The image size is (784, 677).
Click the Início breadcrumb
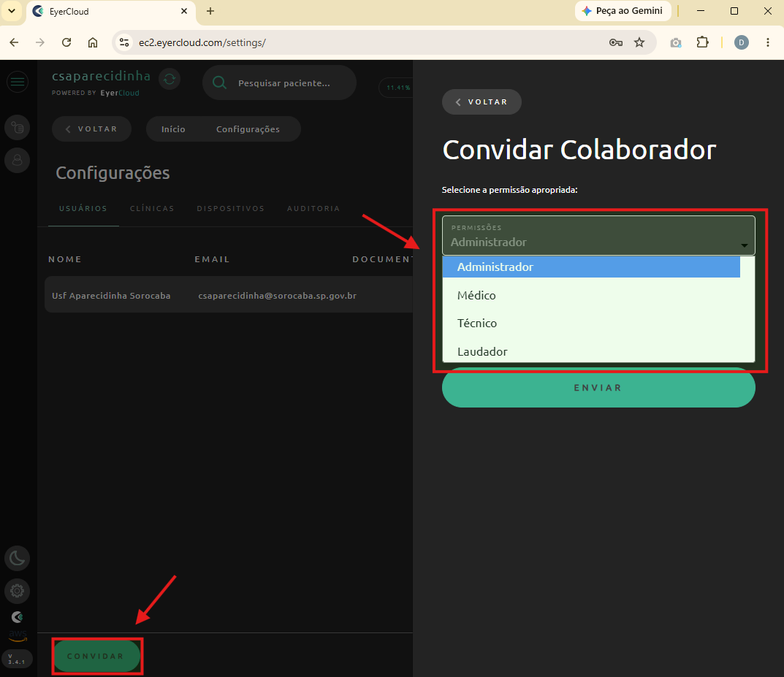pyautogui.click(x=173, y=129)
